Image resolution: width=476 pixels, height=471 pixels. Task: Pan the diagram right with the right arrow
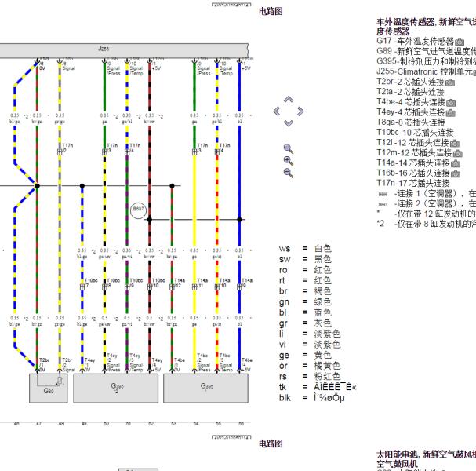point(300,111)
